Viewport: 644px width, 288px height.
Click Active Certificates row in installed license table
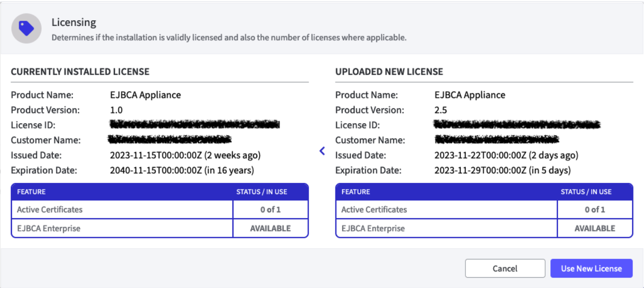coord(160,210)
